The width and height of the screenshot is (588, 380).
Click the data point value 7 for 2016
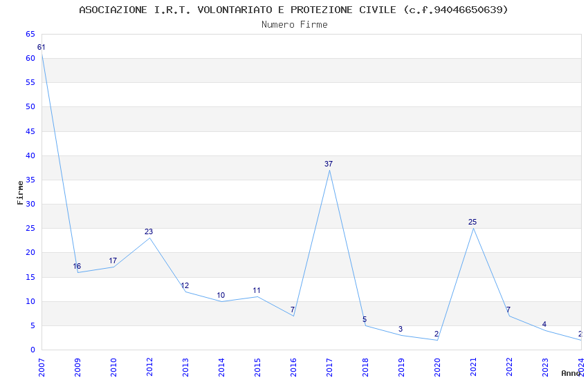point(293,310)
